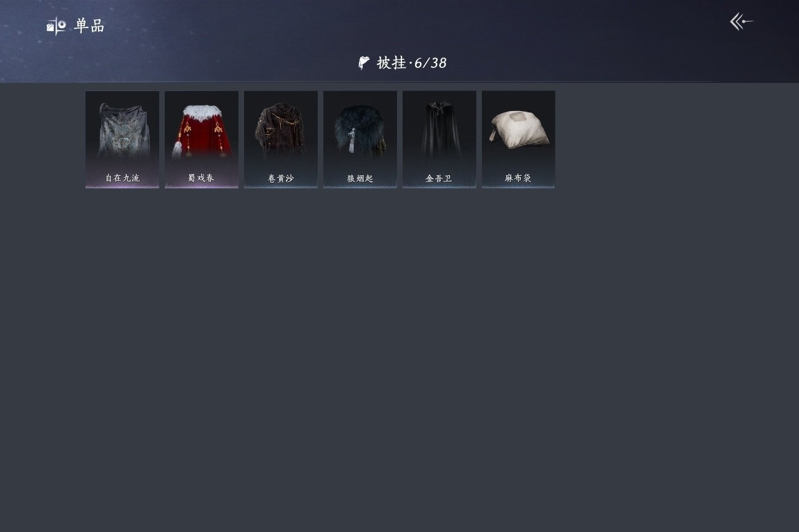Pick the 狼烟起 black fur mantle image
Screen dimensions: 799x532
tap(360, 130)
